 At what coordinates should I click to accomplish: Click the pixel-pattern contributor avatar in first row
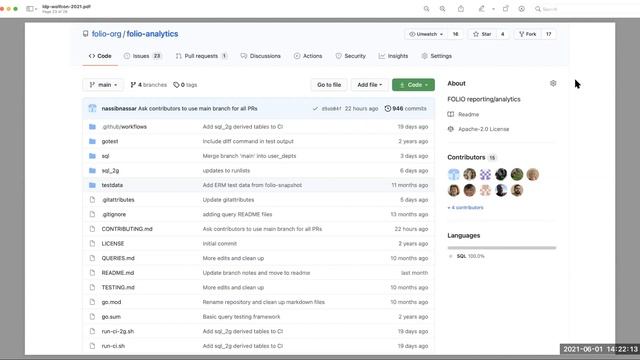485,174
